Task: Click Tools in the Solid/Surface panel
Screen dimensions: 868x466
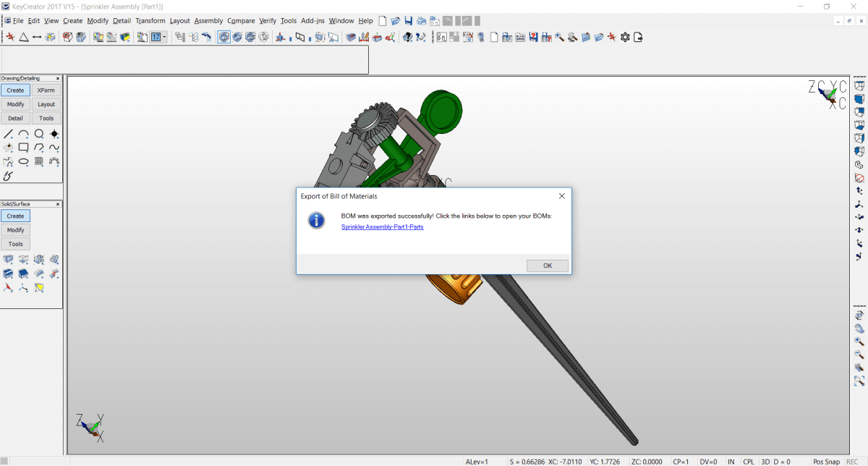Action: tap(15, 244)
